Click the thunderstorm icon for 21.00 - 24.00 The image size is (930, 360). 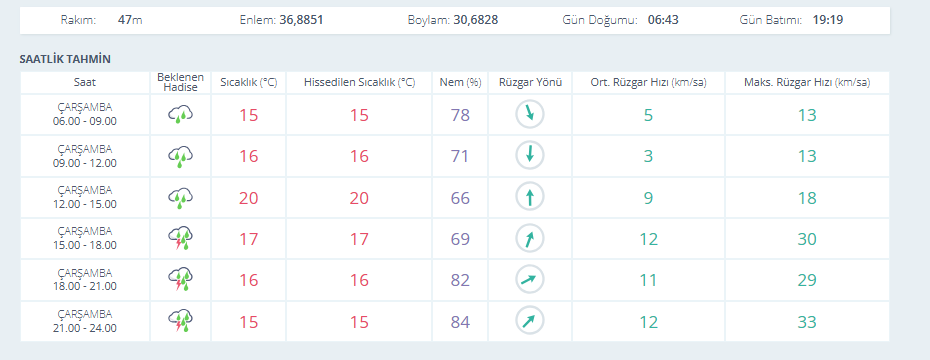click(180, 321)
